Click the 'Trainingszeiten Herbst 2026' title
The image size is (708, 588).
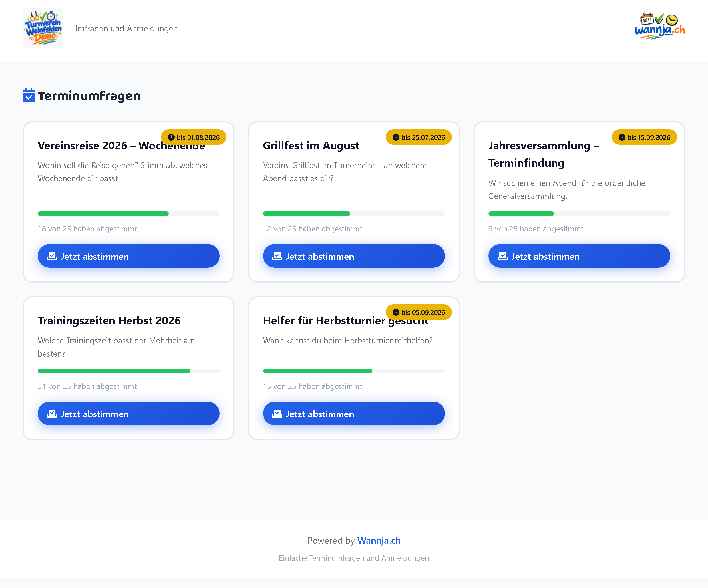click(x=109, y=320)
